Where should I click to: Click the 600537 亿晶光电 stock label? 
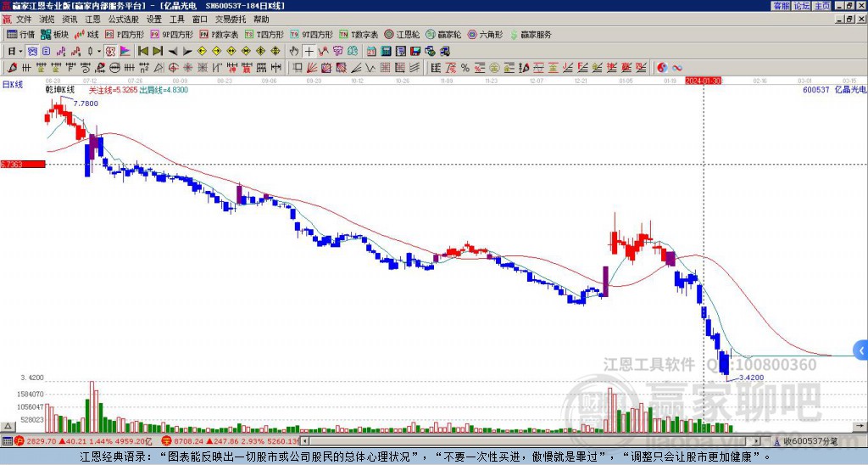click(x=834, y=89)
